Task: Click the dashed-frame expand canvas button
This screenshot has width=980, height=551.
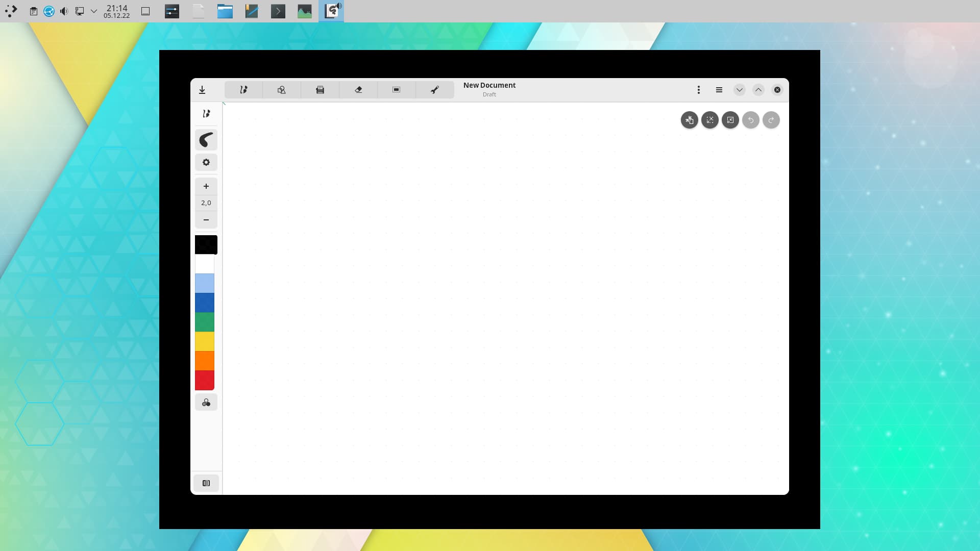Action: [x=710, y=120]
